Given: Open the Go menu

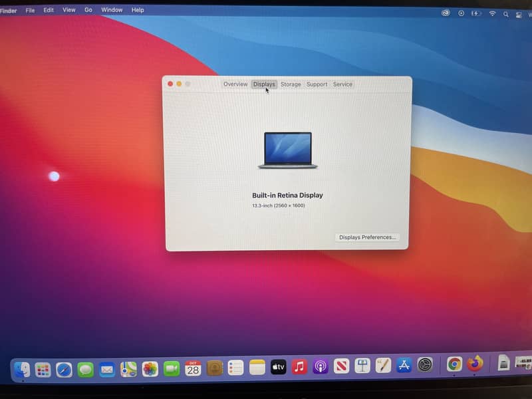Looking at the screenshot, I should [x=88, y=10].
